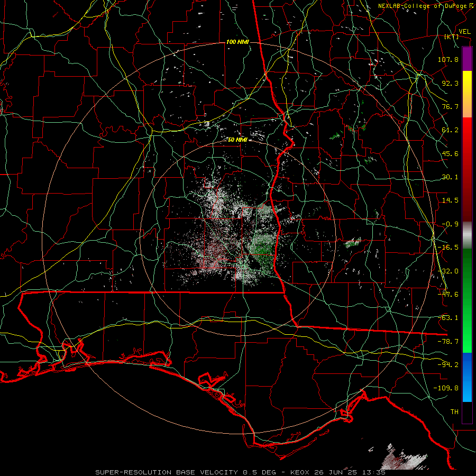
Task: Select the -109.8 scale value
Action: click(446, 388)
